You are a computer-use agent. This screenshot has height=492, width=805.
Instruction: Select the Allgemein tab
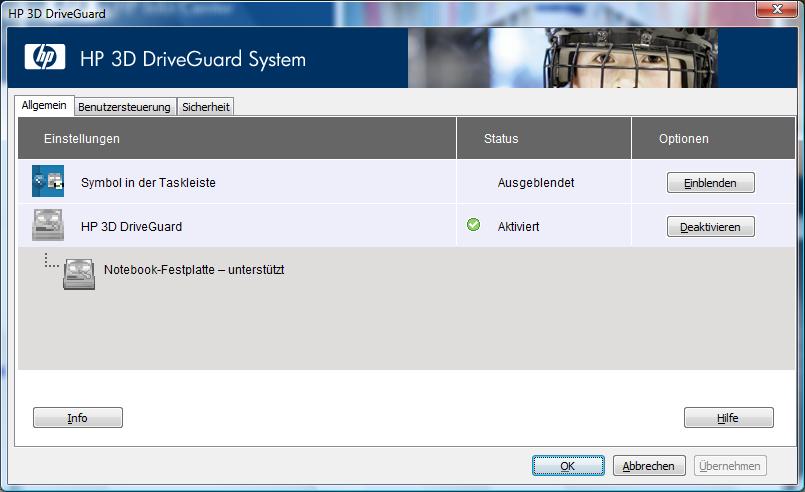(44, 105)
